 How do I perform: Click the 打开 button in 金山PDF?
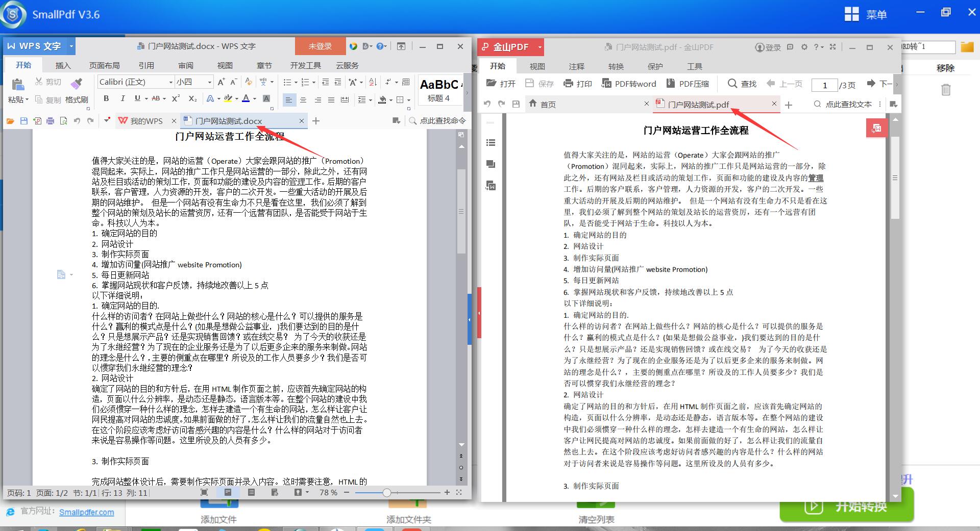(x=501, y=84)
